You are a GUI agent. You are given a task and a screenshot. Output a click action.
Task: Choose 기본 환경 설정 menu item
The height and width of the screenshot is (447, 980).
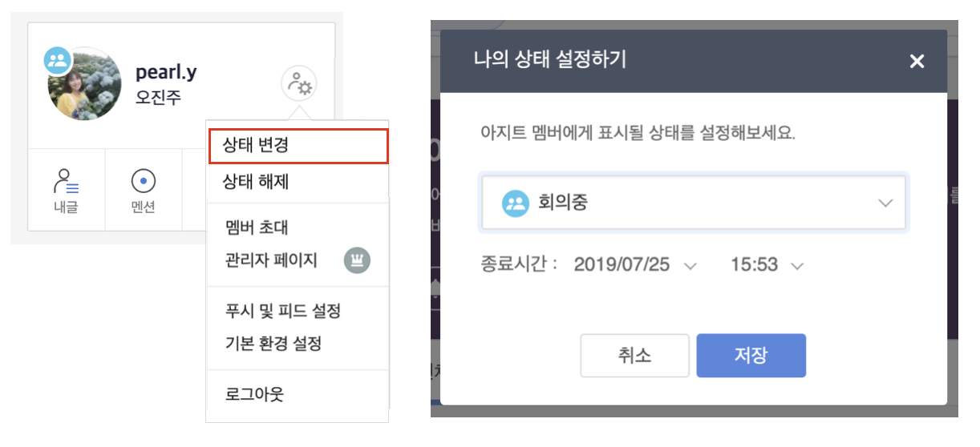coord(273,344)
